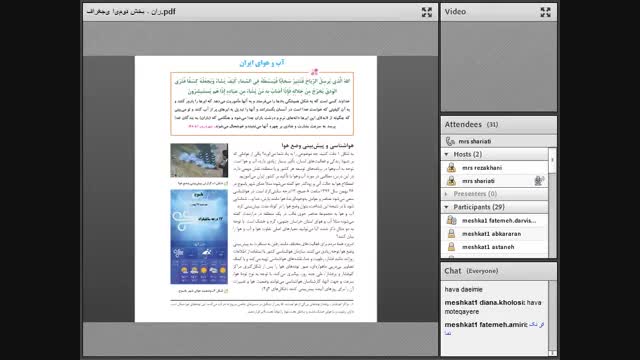Image resolution: width=640 pixels, height=360 pixels.
Task: Click the blue weather app screenshot image
Action: click(199, 237)
